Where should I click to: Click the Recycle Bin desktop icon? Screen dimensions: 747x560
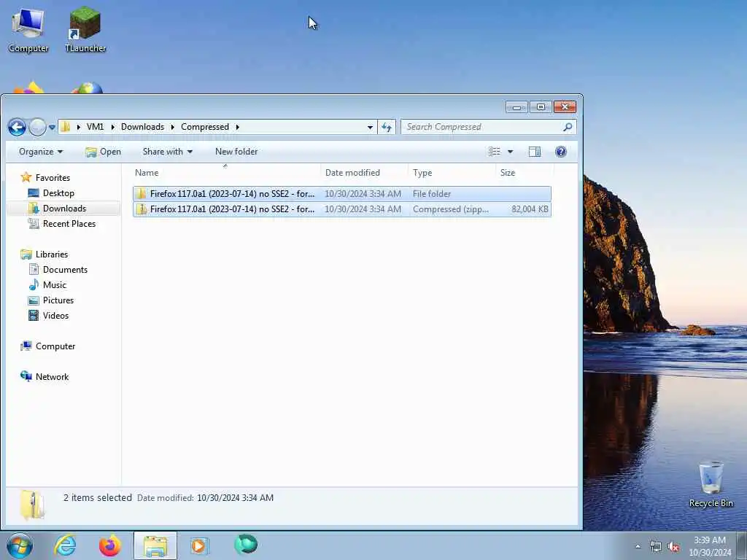[711, 484]
